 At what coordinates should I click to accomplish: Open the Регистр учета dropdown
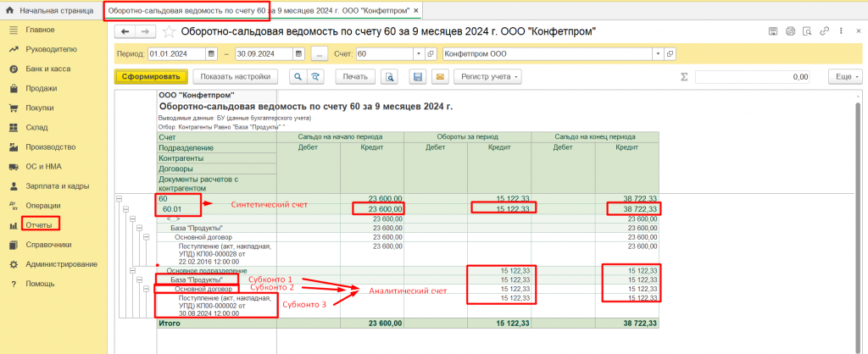coord(487,77)
